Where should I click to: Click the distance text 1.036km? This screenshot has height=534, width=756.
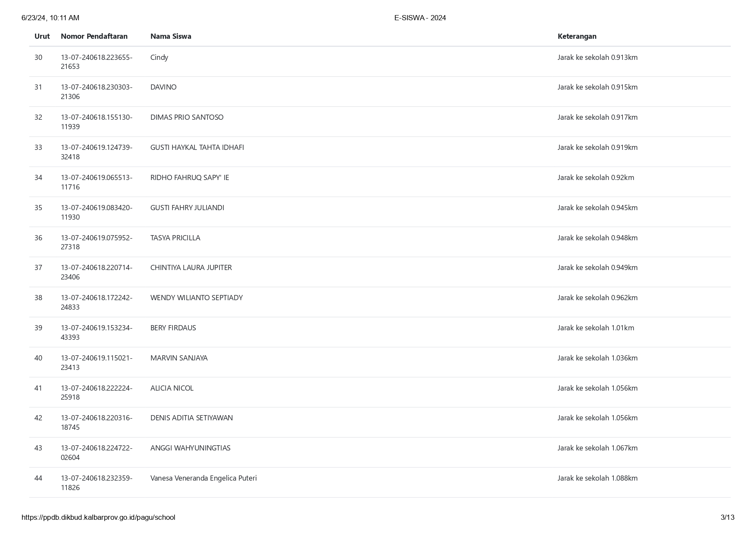tap(597, 358)
